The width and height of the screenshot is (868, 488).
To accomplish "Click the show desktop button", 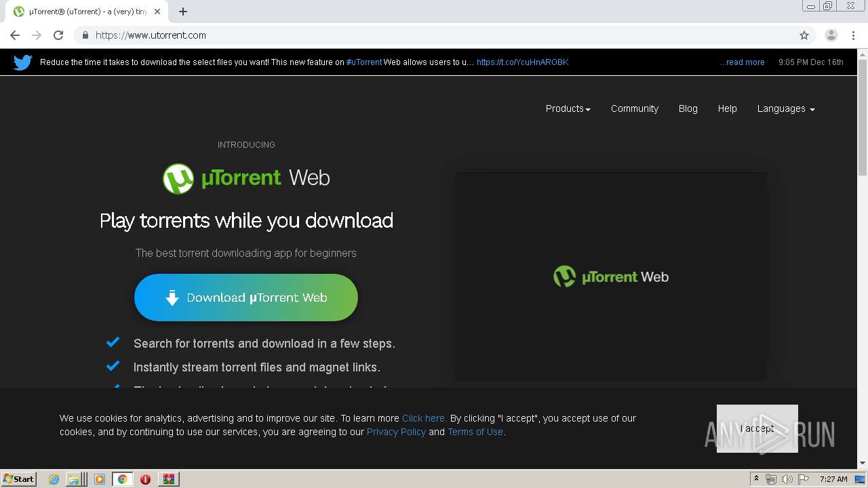I will 861,479.
